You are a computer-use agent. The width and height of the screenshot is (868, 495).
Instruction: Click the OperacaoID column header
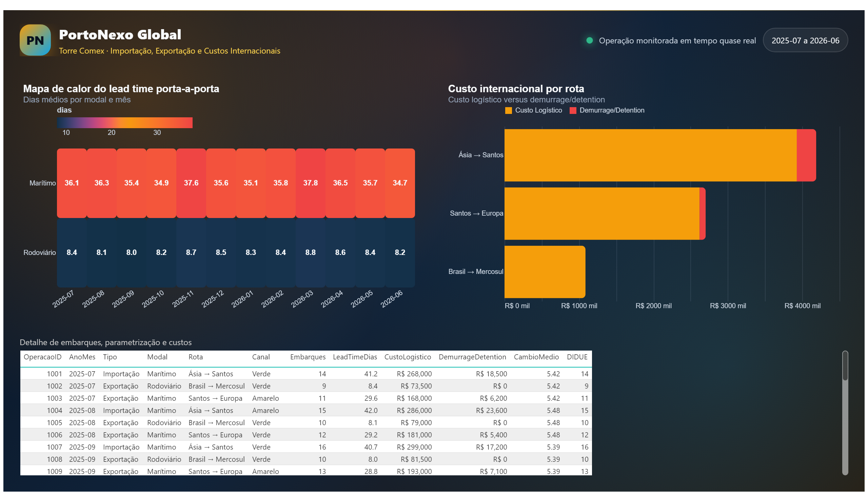point(42,357)
